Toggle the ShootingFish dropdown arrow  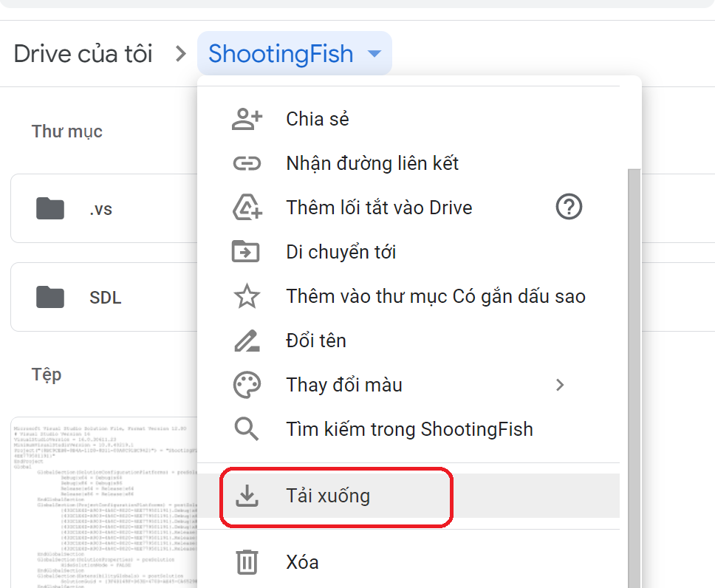[x=374, y=54]
